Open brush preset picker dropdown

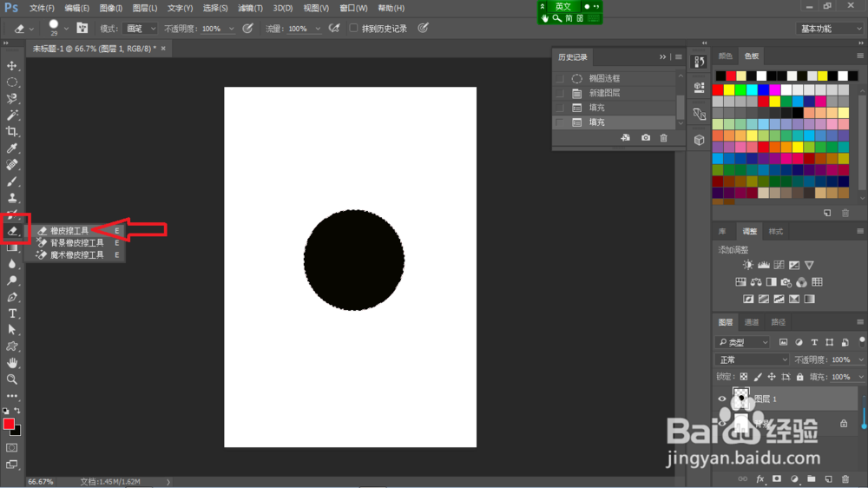[66, 29]
